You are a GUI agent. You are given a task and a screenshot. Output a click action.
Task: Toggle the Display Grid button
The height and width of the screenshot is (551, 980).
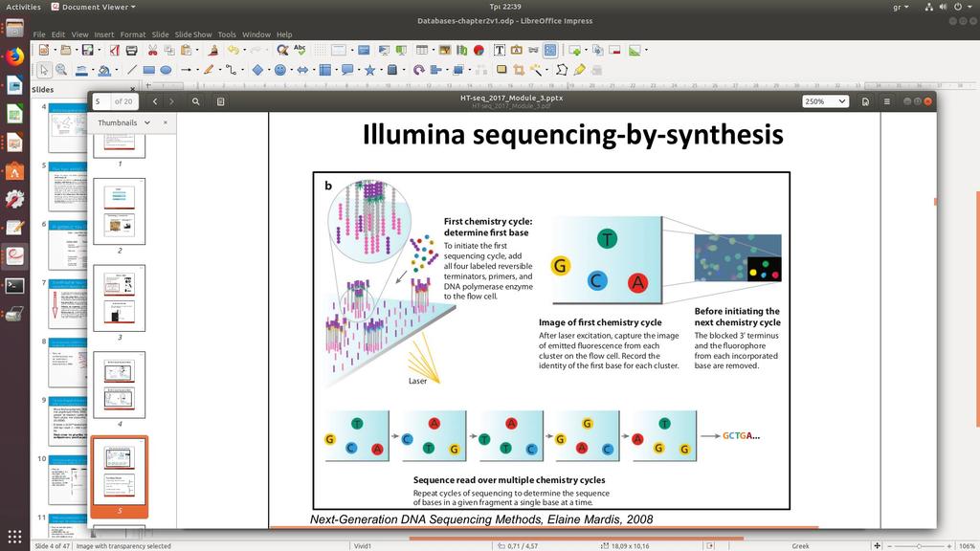tap(320, 50)
